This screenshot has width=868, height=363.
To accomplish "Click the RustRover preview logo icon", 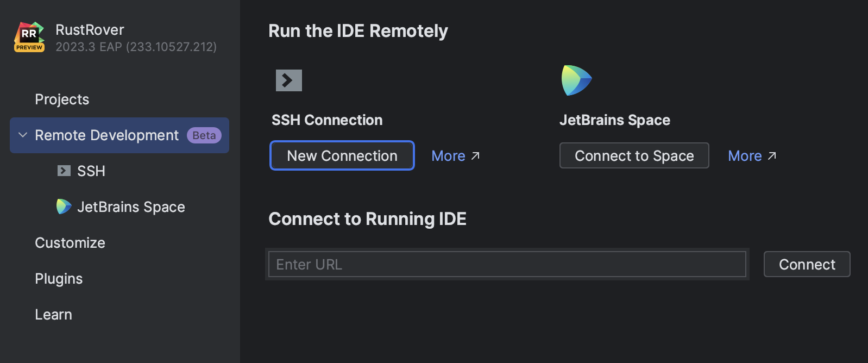I will pos(29,37).
